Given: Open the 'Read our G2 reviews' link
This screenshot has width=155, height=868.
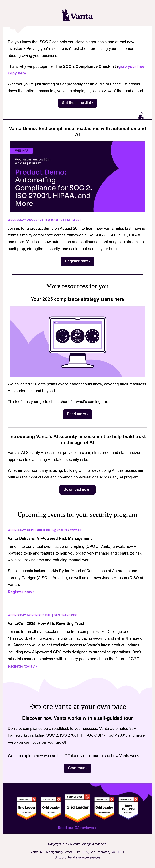Looking at the screenshot, I should click(x=77, y=828).
